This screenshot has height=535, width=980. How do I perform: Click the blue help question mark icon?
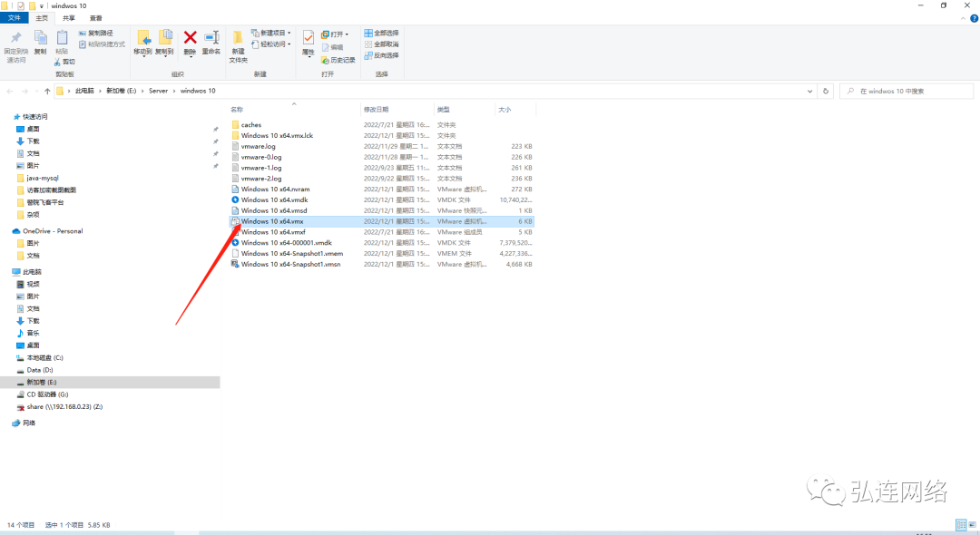point(974,18)
